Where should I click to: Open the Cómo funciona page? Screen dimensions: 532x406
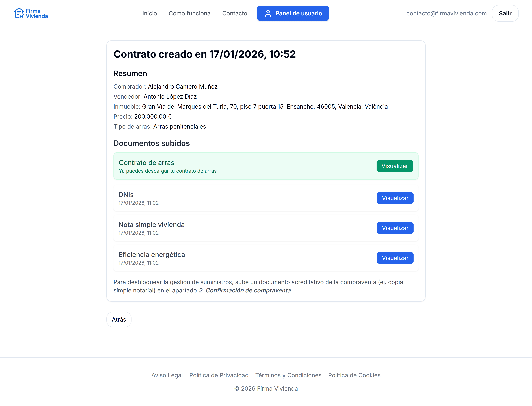[189, 13]
